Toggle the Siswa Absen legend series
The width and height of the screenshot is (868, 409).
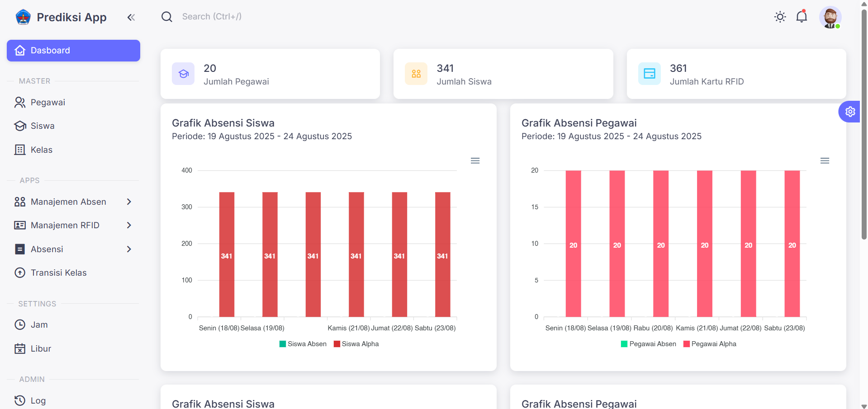[x=303, y=344]
